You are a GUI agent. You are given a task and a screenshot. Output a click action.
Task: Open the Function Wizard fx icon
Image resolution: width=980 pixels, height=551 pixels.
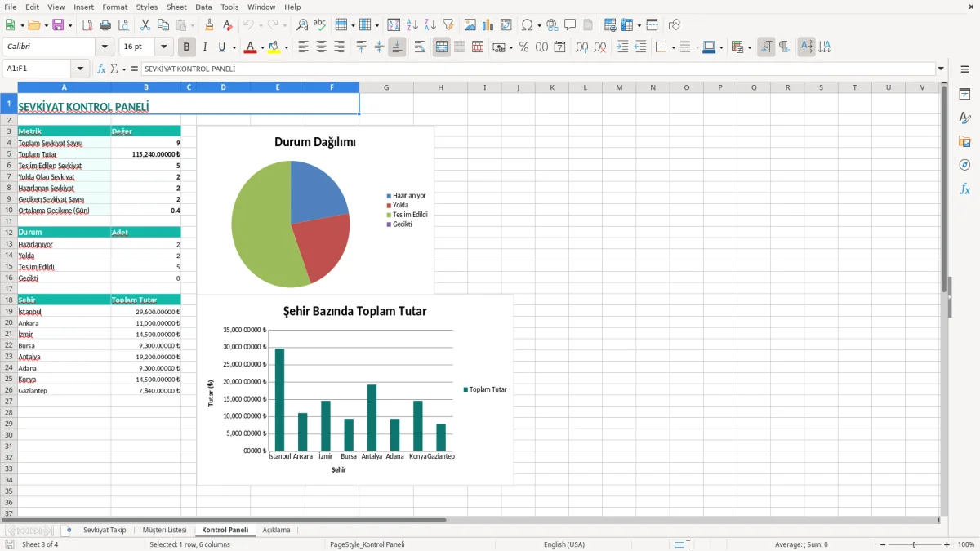click(102, 69)
